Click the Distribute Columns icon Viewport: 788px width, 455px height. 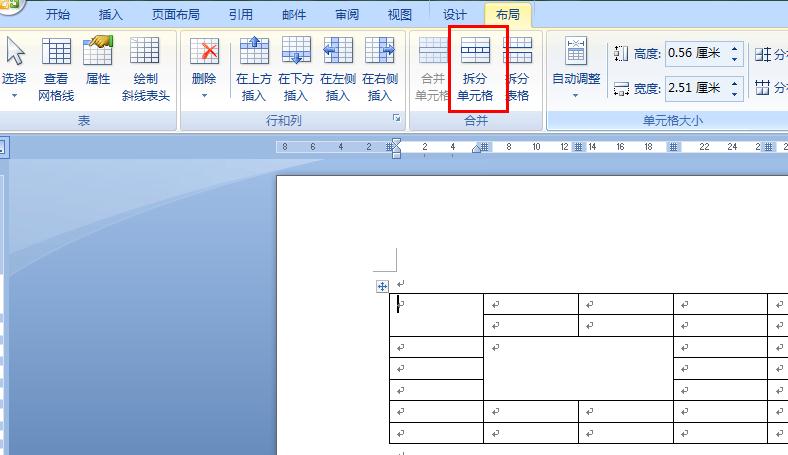(762, 88)
